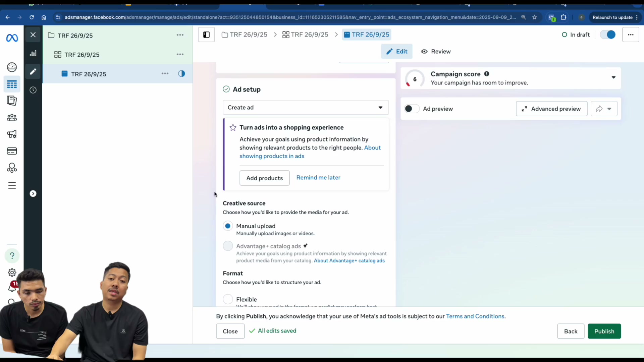The image size is (644, 362).
Task: Click the Add products button
Action: 264,178
